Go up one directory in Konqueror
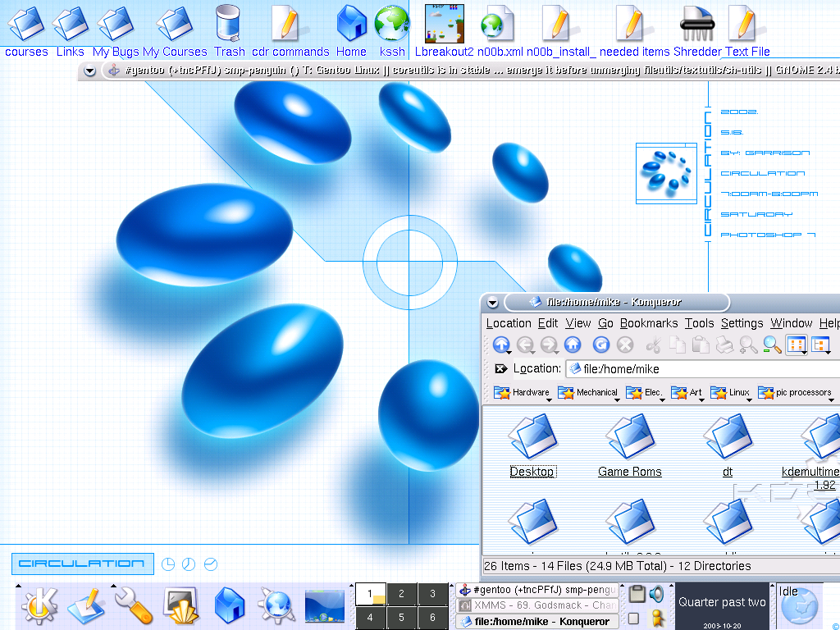840x630 pixels. coord(501,345)
